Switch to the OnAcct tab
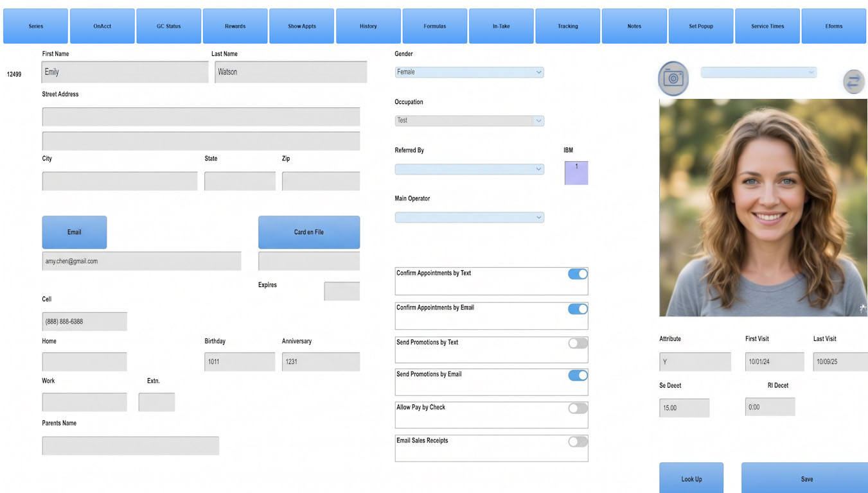The image size is (868, 493). (102, 26)
